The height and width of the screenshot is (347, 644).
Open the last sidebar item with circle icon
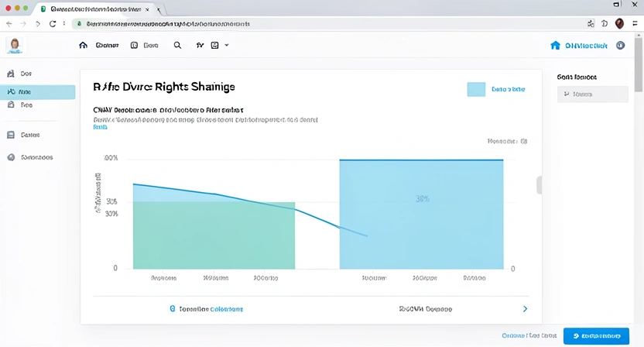pyautogui.click(x=31, y=157)
